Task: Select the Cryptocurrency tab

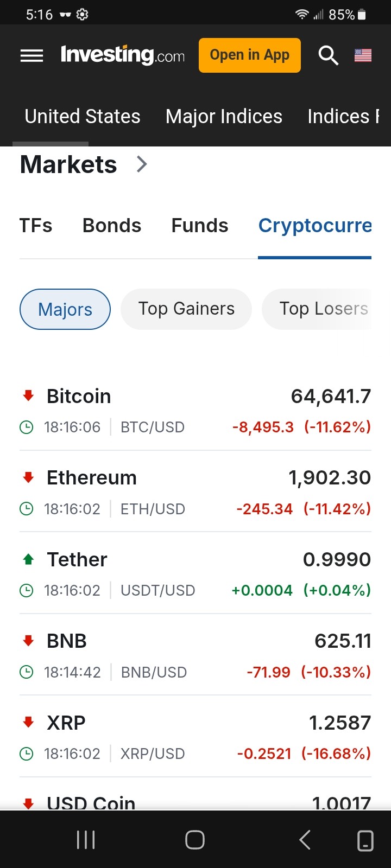Action: 315,226
